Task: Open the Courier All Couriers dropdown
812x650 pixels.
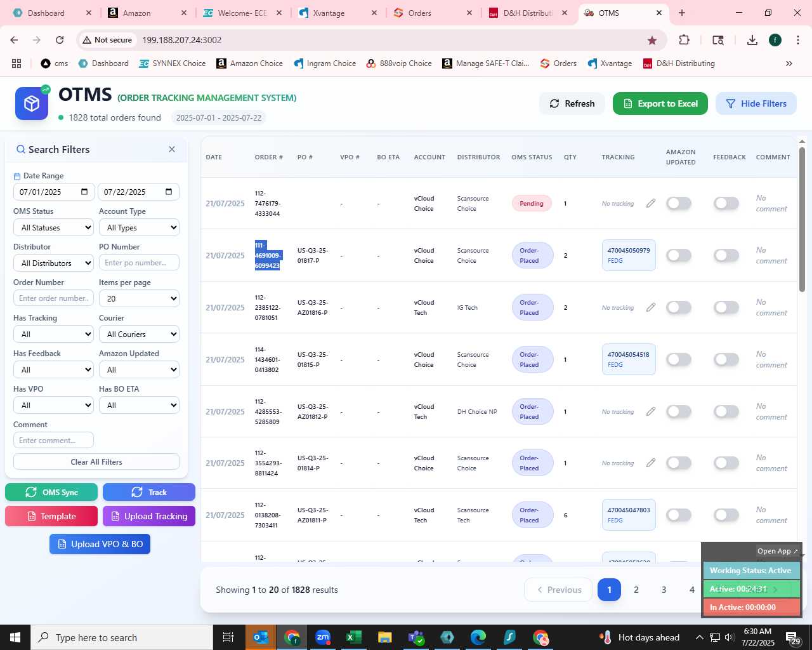Action: click(x=139, y=334)
